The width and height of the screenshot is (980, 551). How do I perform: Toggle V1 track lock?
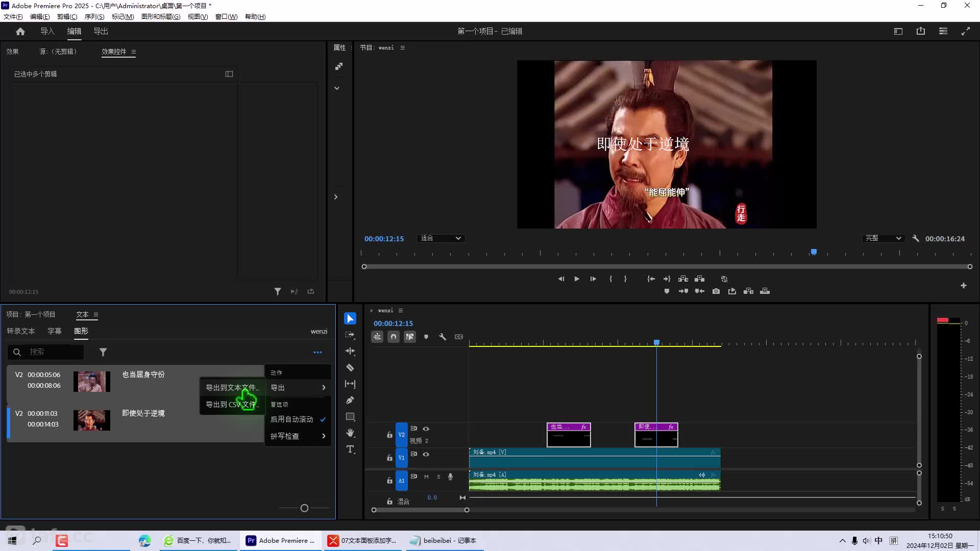(389, 458)
